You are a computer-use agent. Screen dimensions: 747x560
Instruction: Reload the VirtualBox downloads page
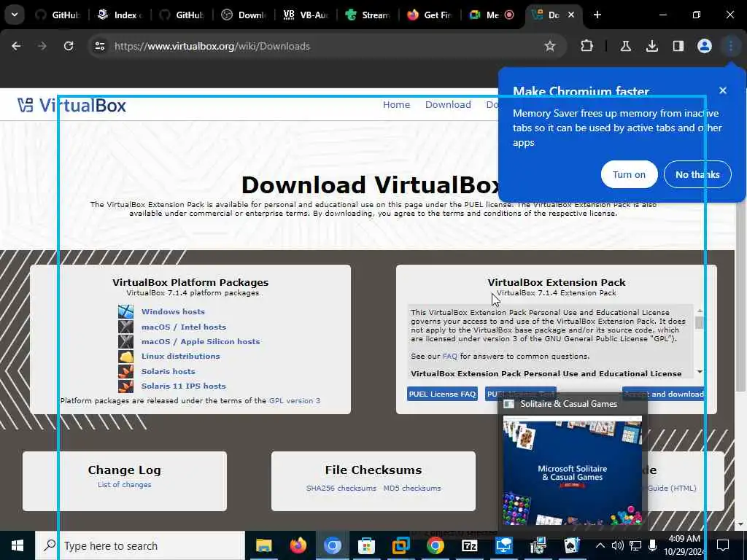coord(69,46)
